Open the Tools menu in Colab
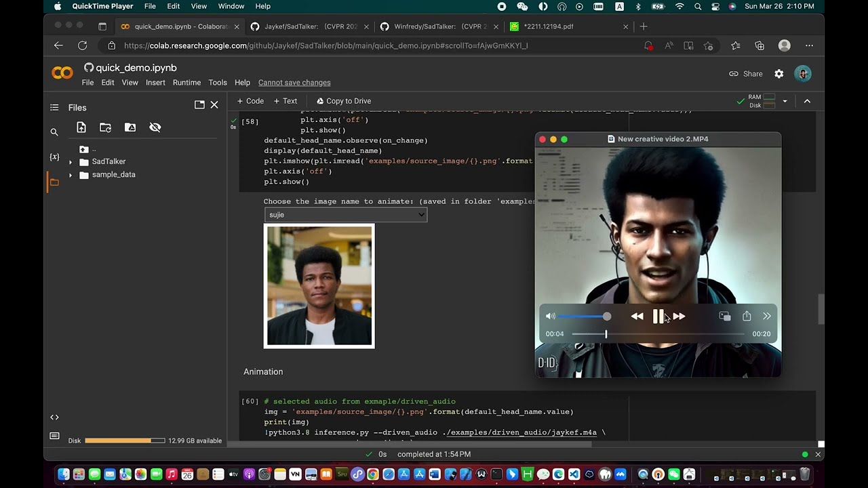 point(218,83)
